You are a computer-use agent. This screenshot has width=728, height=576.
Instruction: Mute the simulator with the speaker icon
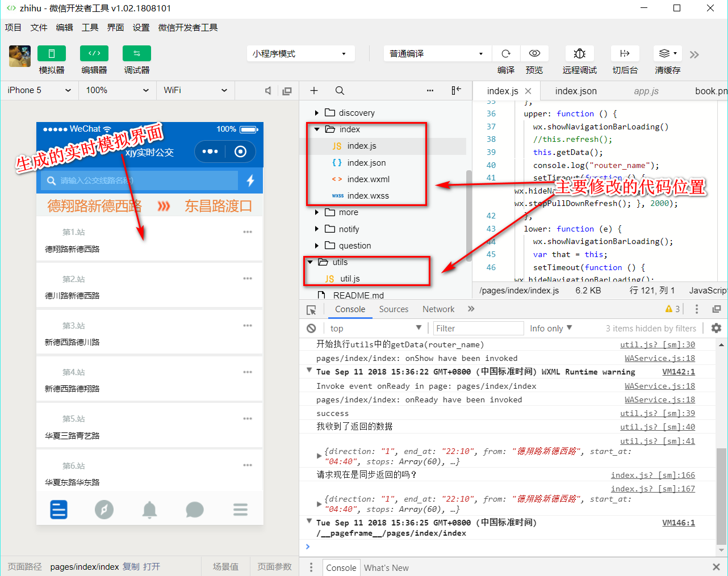(x=268, y=91)
